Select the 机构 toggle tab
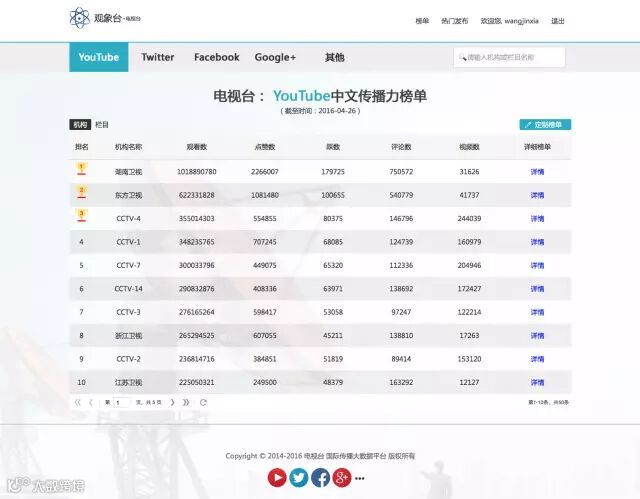The width and height of the screenshot is (640, 499). (x=80, y=124)
